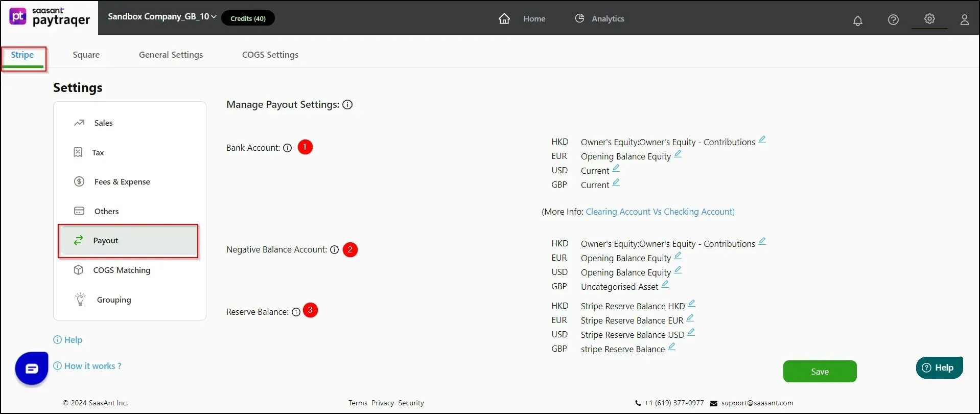Image resolution: width=980 pixels, height=414 pixels.
Task: Click the green Save button
Action: pyautogui.click(x=820, y=372)
